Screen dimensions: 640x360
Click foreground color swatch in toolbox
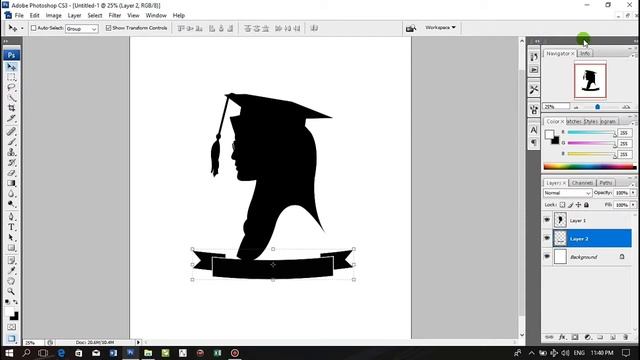pyautogui.click(x=10, y=312)
